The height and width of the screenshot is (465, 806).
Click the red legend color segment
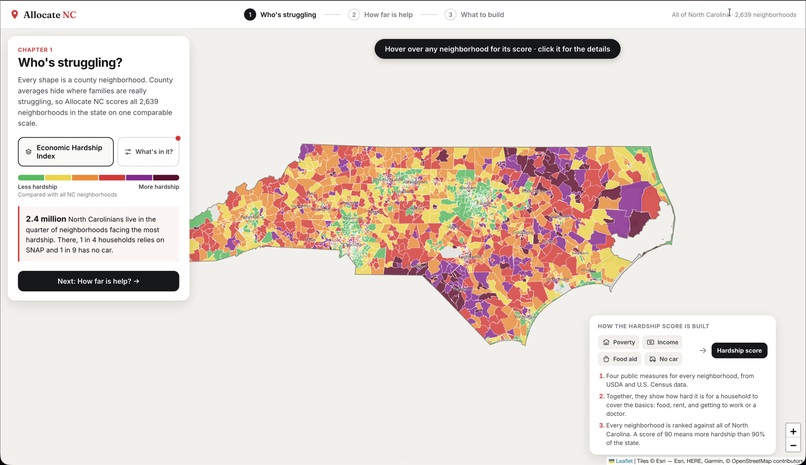pos(112,177)
